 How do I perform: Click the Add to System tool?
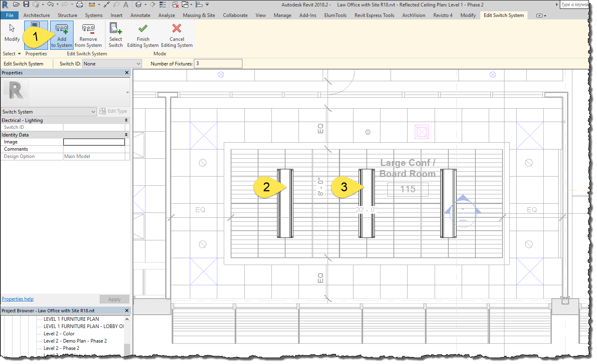[x=62, y=35]
